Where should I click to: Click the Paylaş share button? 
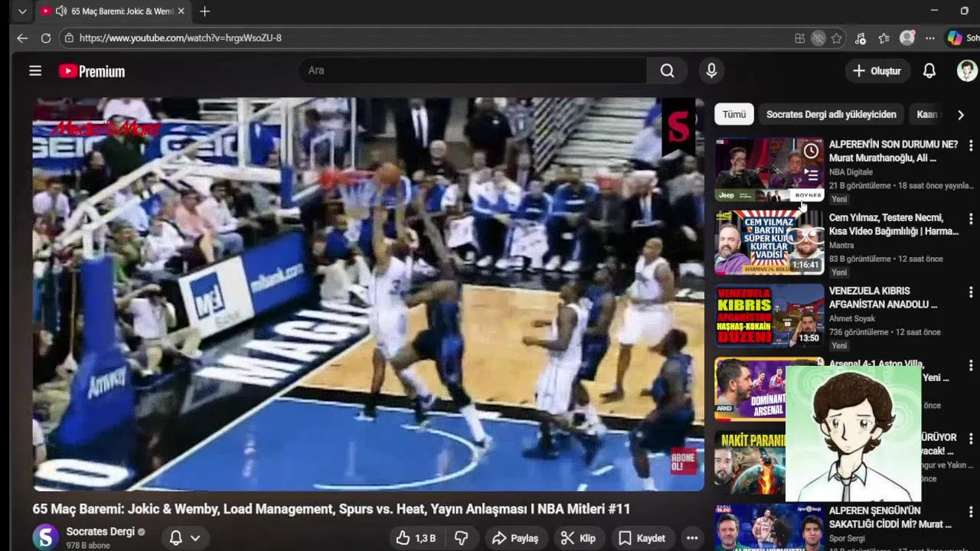coord(515,538)
